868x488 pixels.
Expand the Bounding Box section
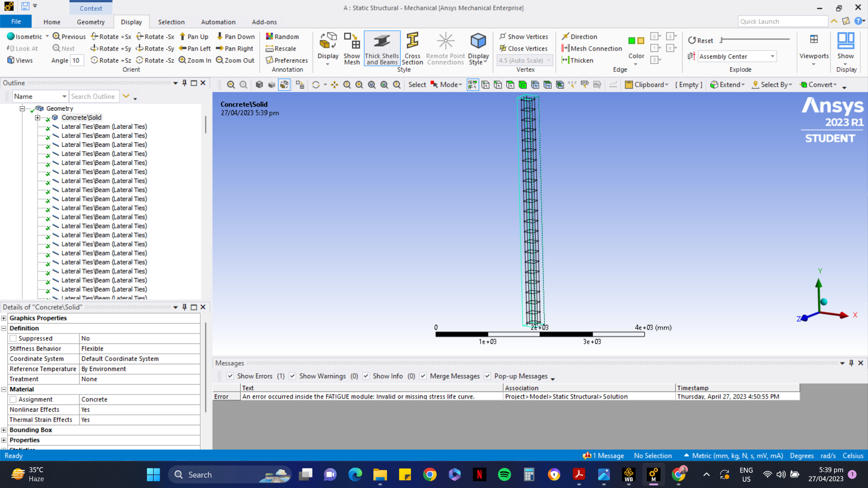pos(4,430)
